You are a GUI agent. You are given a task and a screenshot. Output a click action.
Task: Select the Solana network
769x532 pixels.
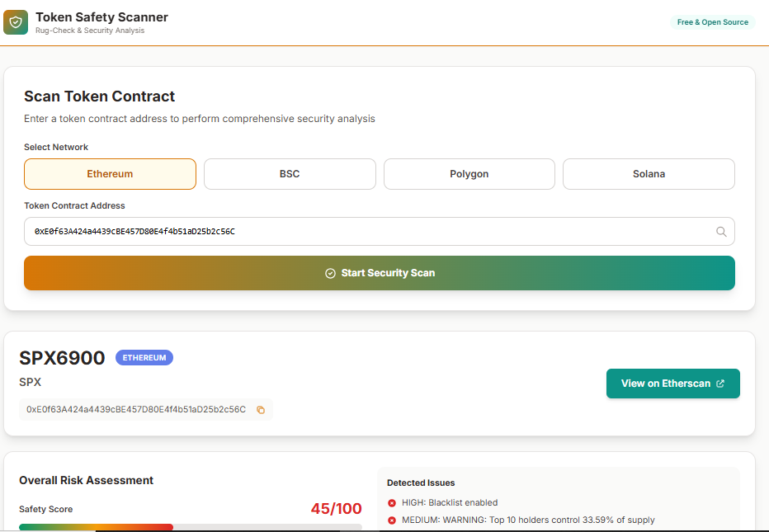[x=649, y=174]
